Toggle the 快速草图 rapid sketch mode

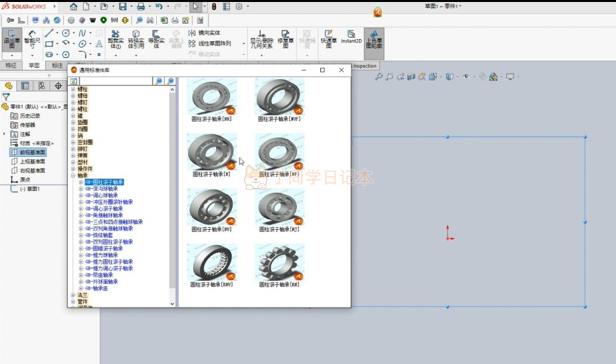click(328, 39)
